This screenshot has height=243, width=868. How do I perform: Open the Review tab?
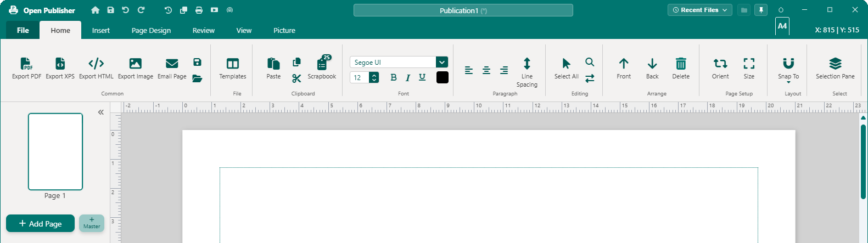204,30
